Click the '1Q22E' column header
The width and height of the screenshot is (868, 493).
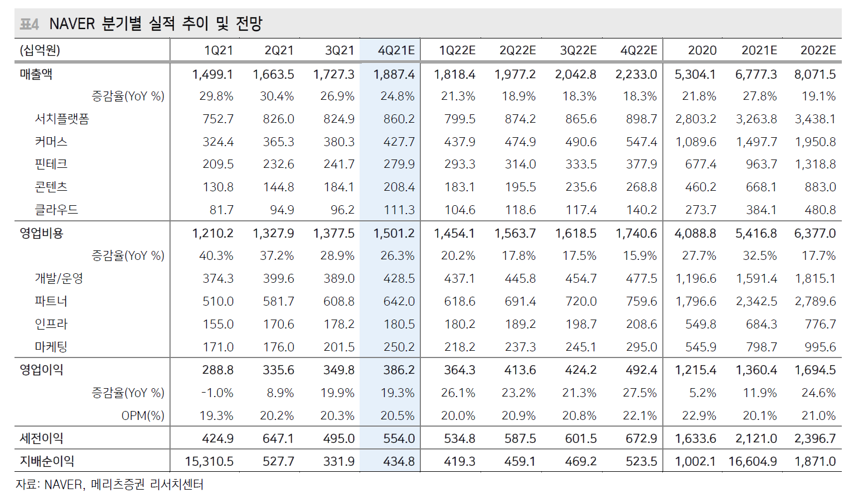pos(457,50)
